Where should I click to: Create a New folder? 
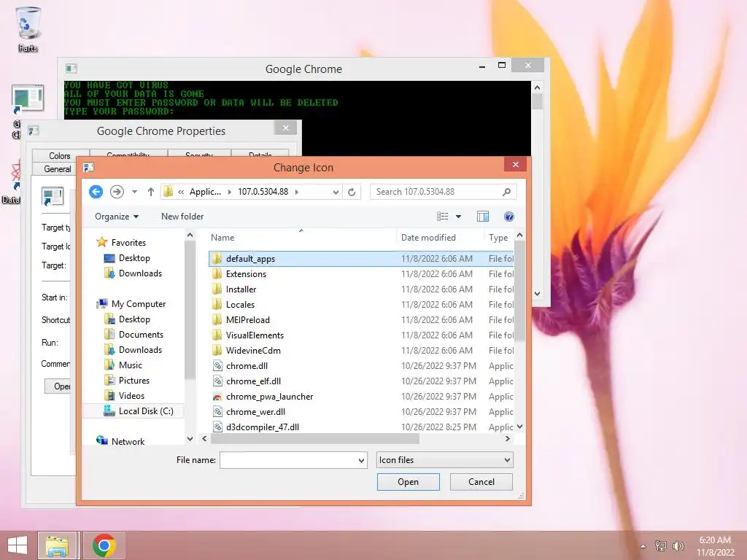pos(182,216)
